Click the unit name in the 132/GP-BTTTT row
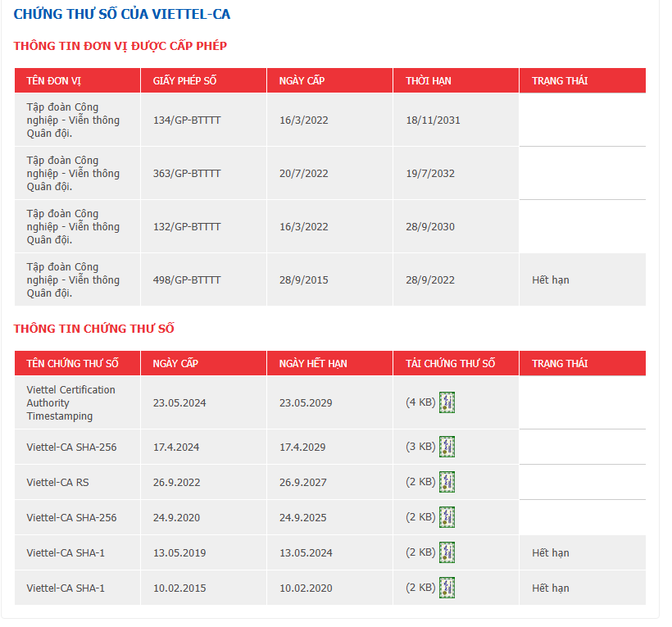This screenshot has width=672, height=627. [x=73, y=226]
